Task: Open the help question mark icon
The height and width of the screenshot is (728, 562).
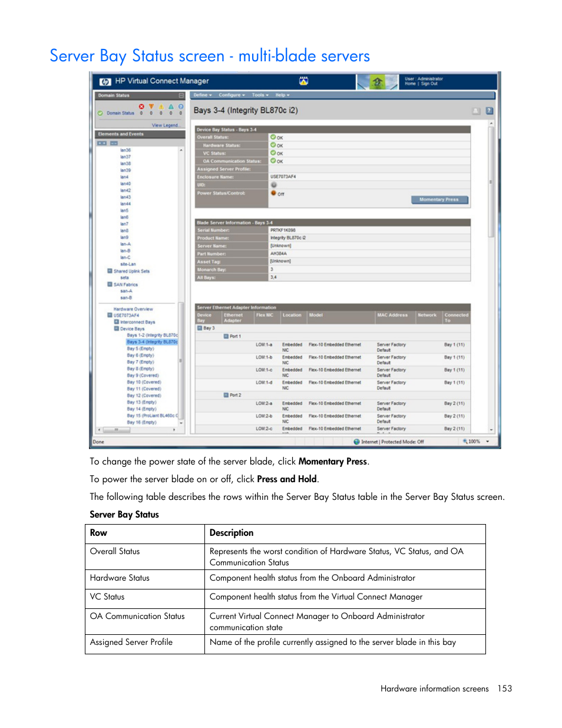Action: click(x=489, y=111)
